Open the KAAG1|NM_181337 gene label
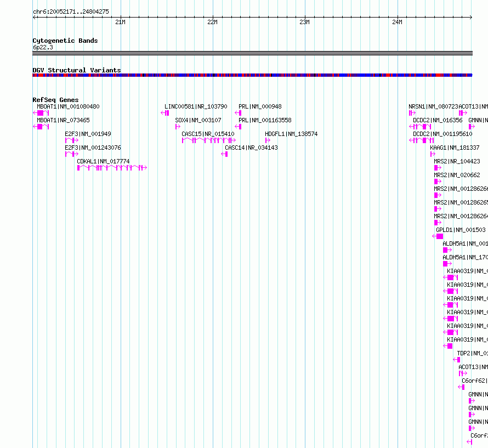This screenshot has width=488, height=448. coord(455,148)
